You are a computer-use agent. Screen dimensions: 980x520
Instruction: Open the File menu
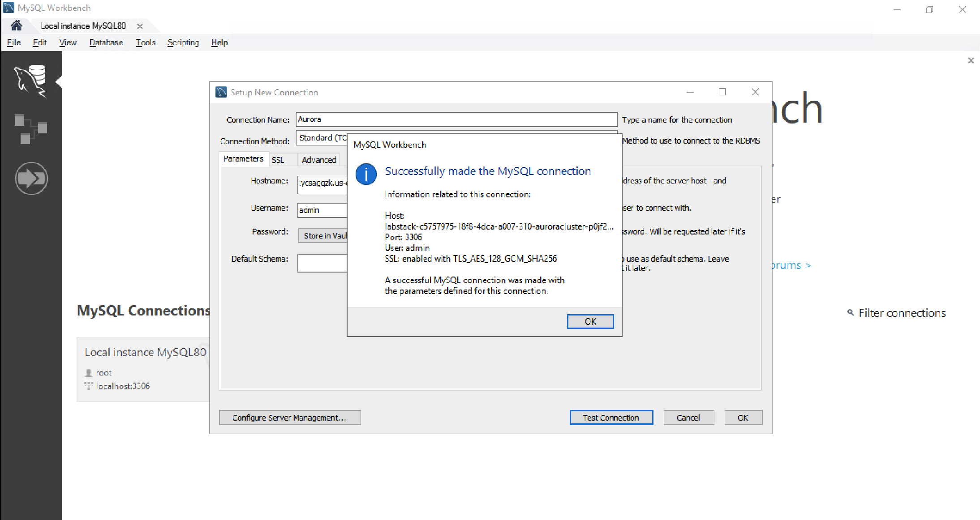(14, 43)
